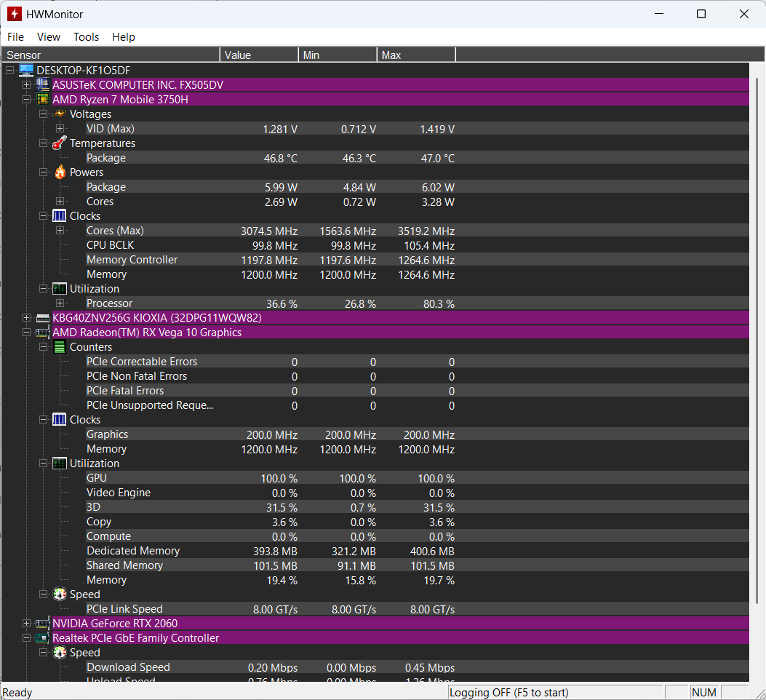Select the Graphics clock row
The image size is (766, 700).
coord(417,434)
